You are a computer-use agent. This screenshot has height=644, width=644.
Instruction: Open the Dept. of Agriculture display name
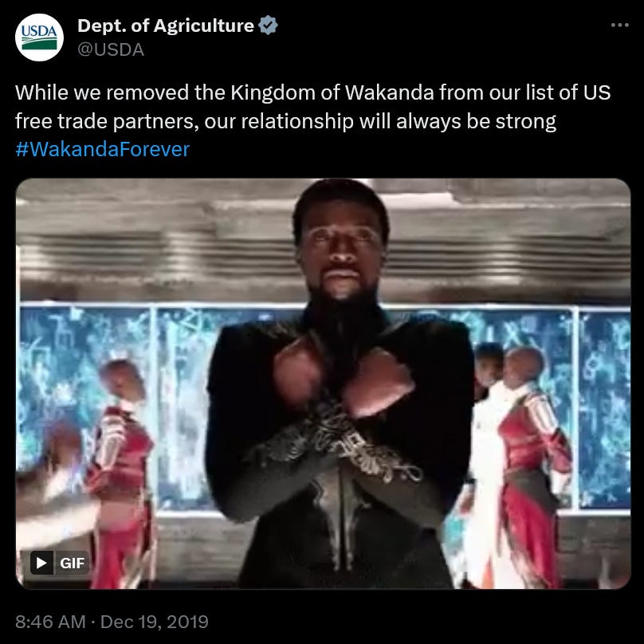[166, 26]
